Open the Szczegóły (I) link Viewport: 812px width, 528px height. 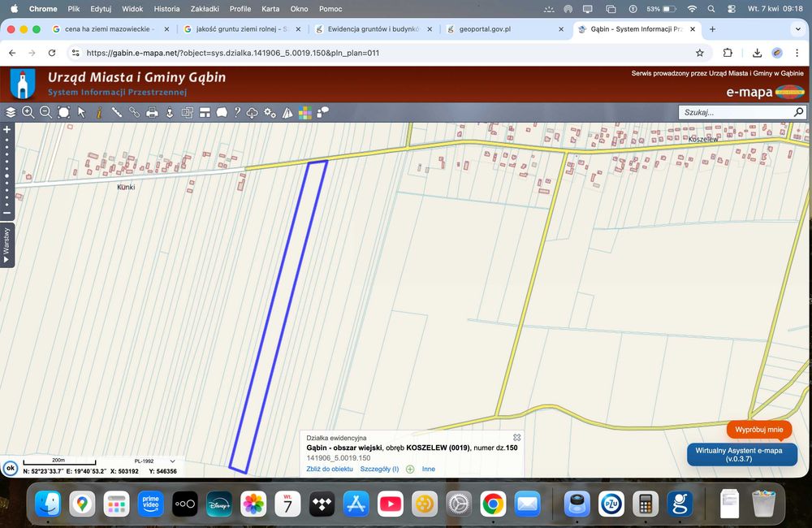pyautogui.click(x=379, y=469)
